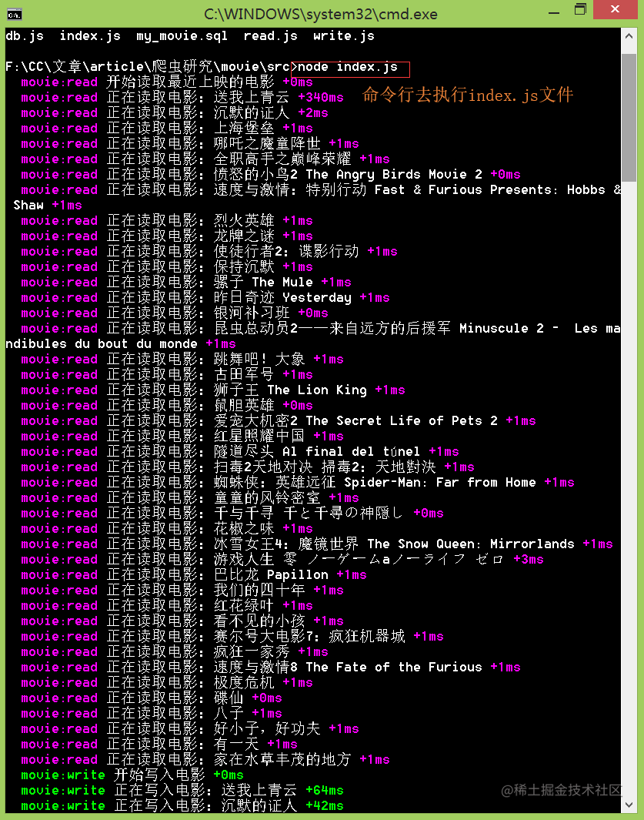Click the movie title 花椒之味

[244, 529]
